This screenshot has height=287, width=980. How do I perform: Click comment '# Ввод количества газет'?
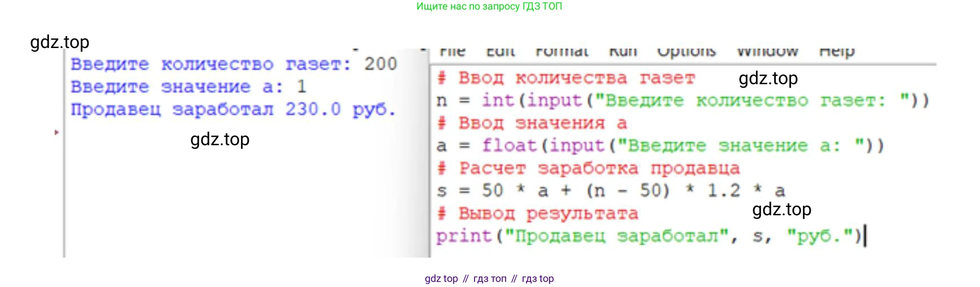click(566, 78)
